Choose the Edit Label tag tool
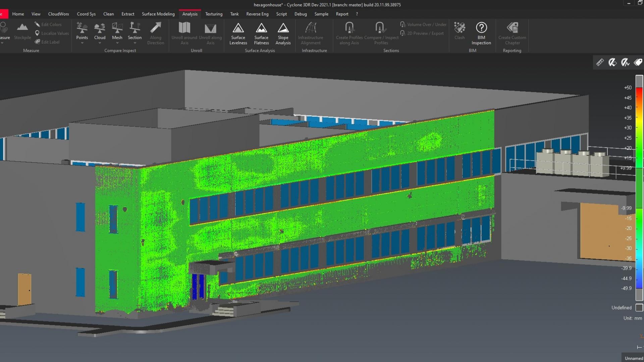The height and width of the screenshot is (362, 644). click(x=47, y=42)
